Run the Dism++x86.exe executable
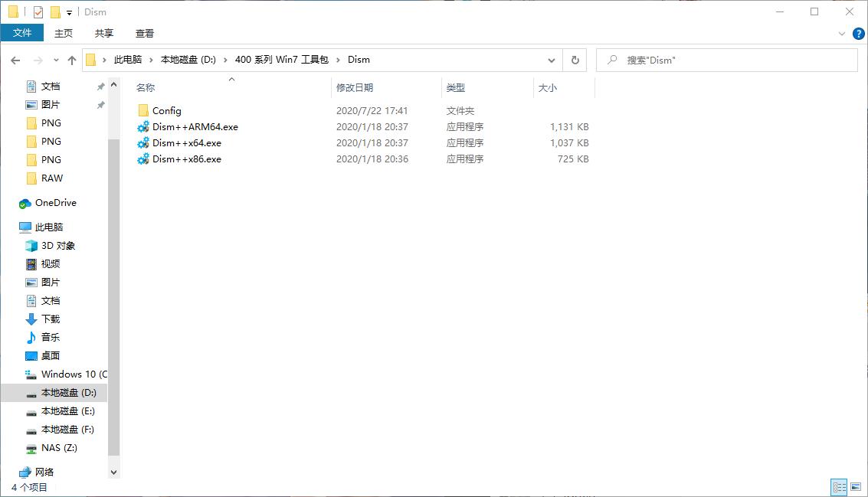The image size is (868, 497). (186, 159)
